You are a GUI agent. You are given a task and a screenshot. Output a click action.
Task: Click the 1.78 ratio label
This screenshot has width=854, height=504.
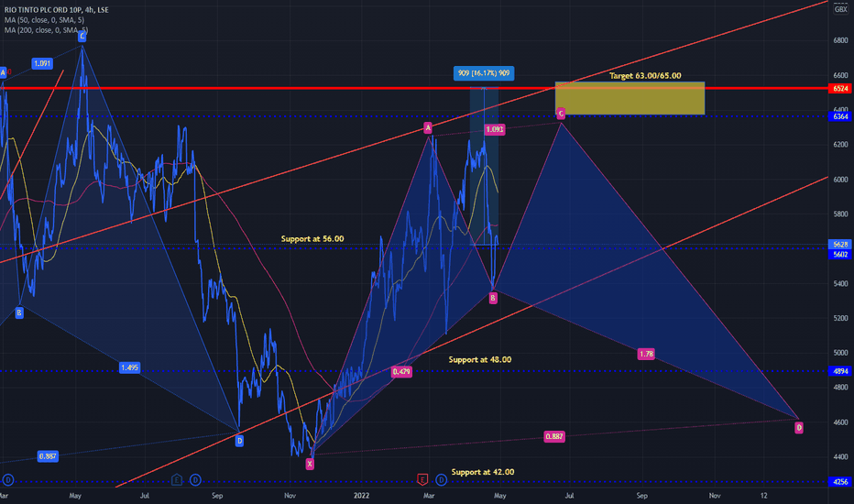coord(646,354)
